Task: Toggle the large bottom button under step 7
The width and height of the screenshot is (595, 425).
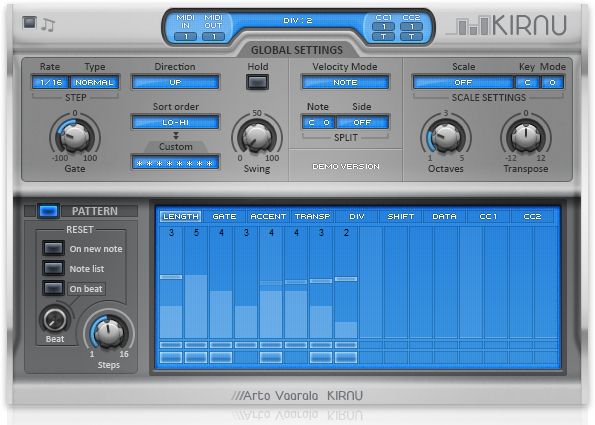Action: (x=321, y=357)
